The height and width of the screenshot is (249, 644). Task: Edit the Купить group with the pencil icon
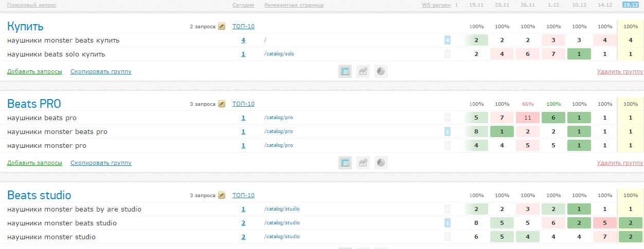(x=222, y=26)
